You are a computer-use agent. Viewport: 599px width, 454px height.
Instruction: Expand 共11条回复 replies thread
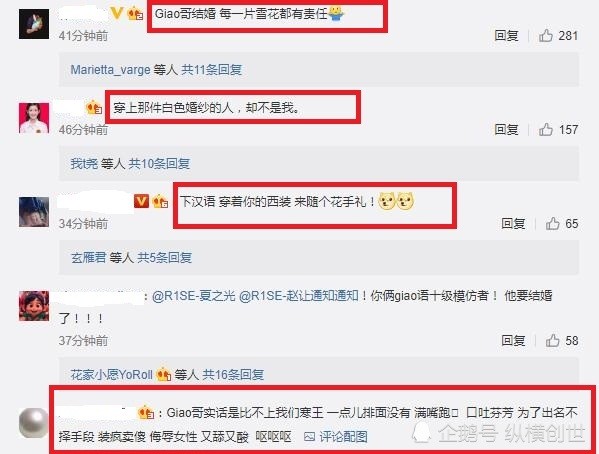click(x=212, y=70)
